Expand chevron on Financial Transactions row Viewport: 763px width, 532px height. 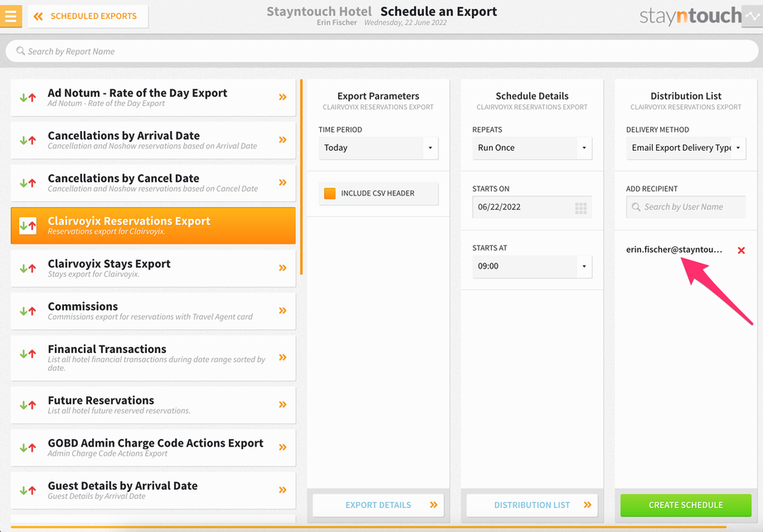(283, 357)
